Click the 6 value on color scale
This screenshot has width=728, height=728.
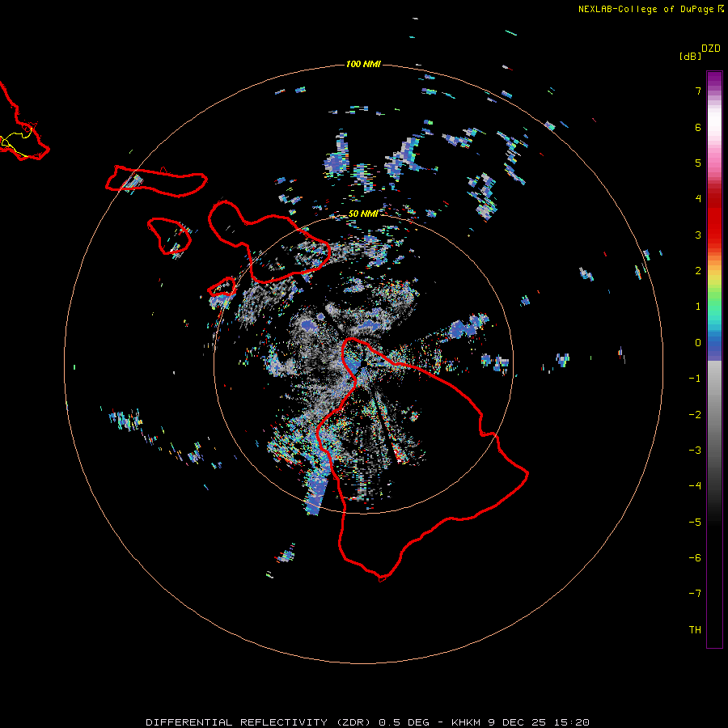coord(698,127)
